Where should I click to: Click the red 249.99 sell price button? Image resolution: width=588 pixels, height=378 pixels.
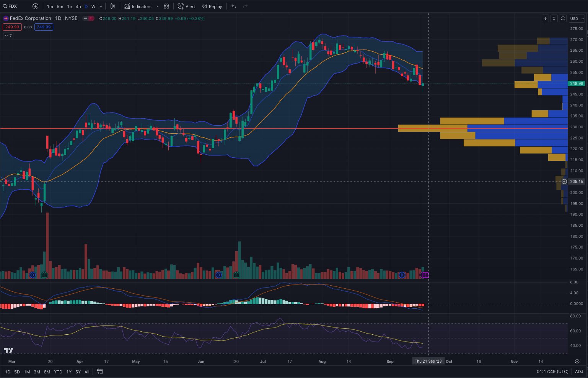[12, 27]
